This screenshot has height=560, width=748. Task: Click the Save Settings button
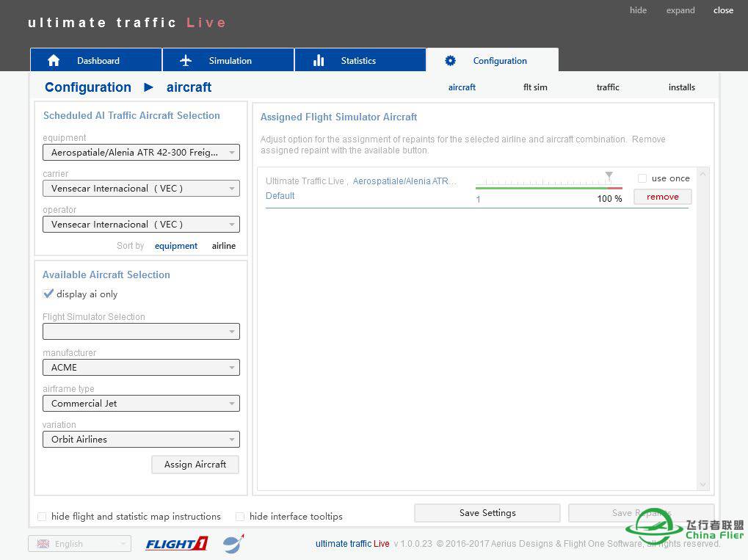(487, 513)
